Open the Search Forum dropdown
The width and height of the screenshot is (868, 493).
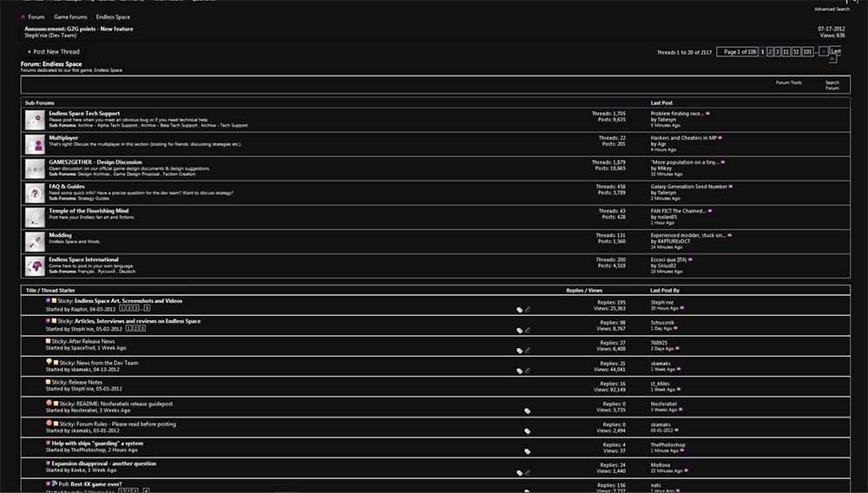pos(832,85)
